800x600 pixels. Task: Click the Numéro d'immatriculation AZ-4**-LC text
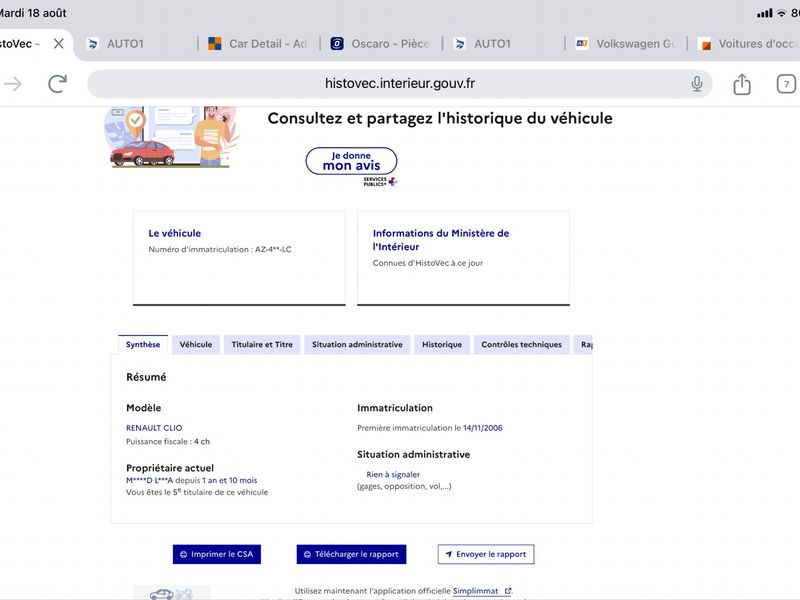coord(220,249)
